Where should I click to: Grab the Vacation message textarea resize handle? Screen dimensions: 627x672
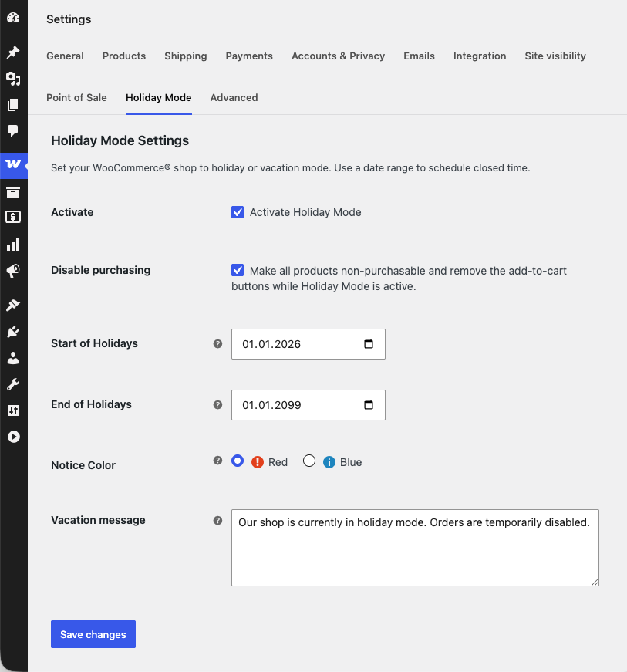click(x=595, y=582)
